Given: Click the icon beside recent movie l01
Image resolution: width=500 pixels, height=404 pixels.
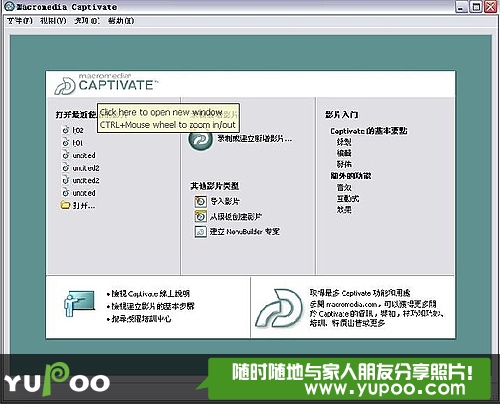Looking at the screenshot, I should [x=66, y=143].
